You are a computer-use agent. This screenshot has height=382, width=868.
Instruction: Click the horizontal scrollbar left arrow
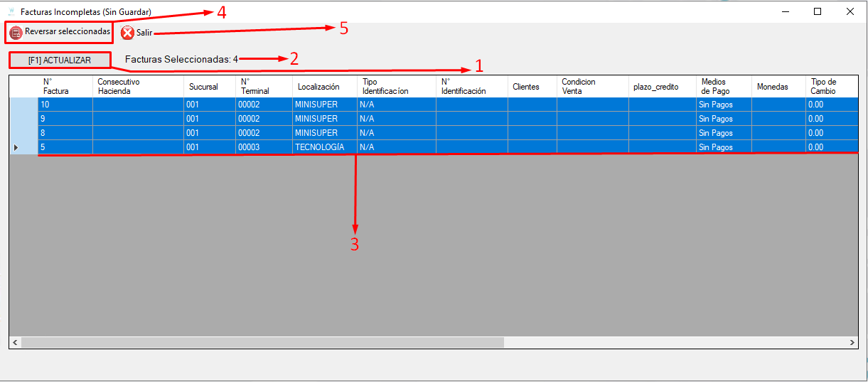coord(15,343)
